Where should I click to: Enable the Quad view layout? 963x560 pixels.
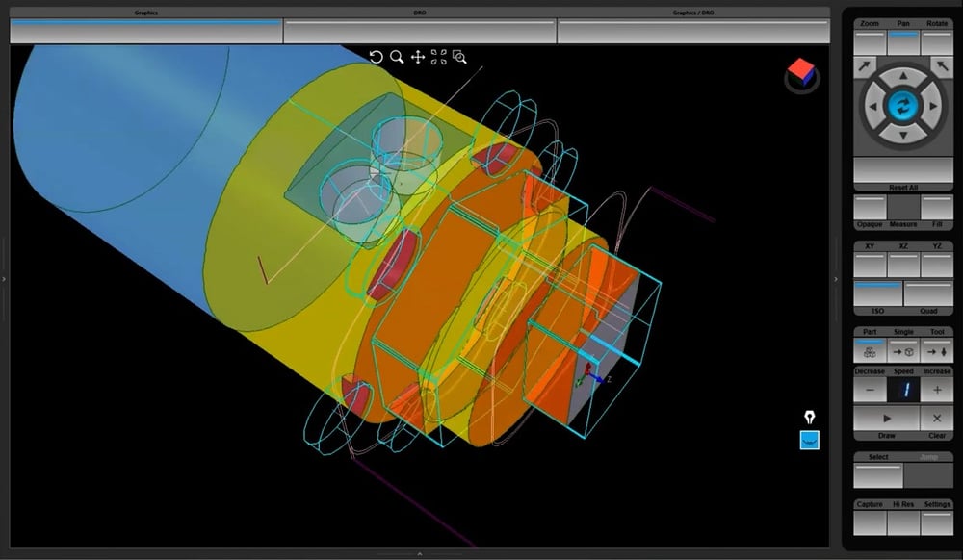click(928, 293)
